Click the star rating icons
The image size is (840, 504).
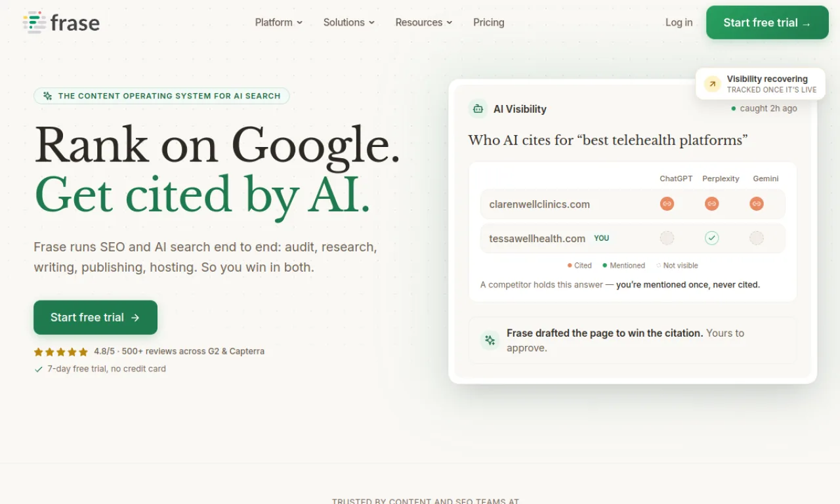(x=61, y=352)
